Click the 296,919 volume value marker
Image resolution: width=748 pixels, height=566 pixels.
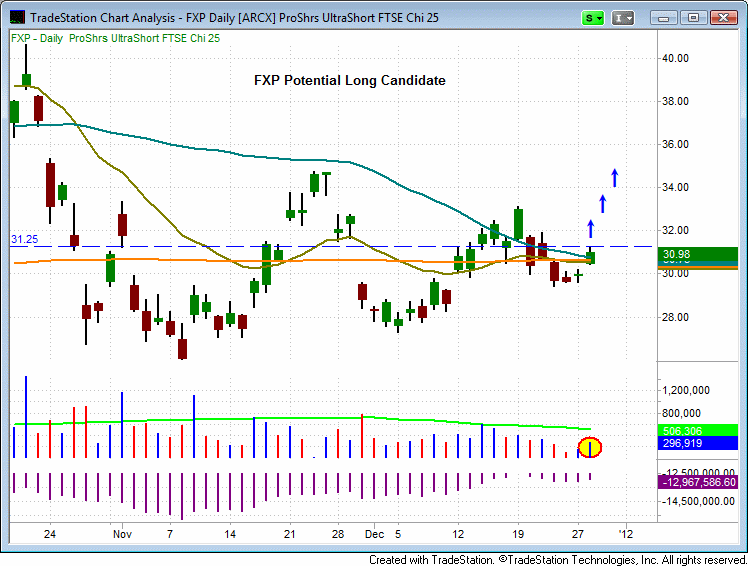point(697,443)
